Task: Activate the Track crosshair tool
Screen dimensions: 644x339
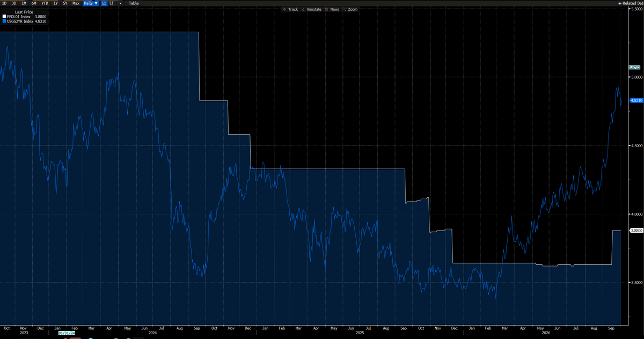Action: click(290, 9)
